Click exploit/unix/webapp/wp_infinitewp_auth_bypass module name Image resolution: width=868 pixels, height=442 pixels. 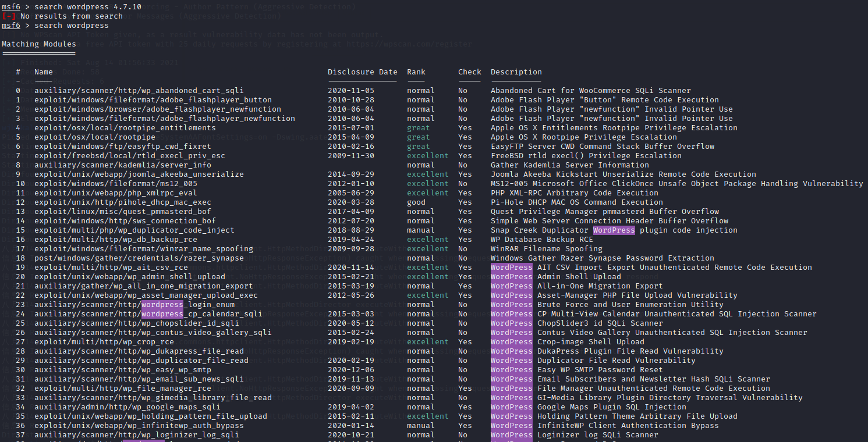point(139,426)
